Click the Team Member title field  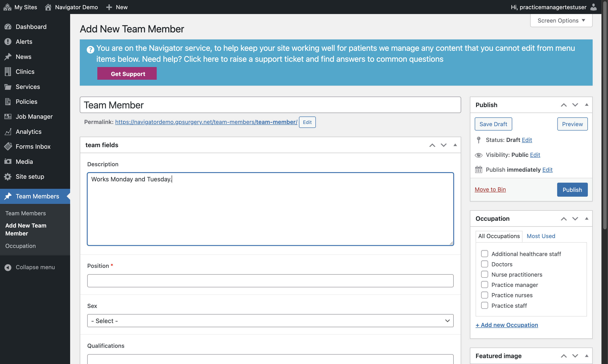coord(270,105)
